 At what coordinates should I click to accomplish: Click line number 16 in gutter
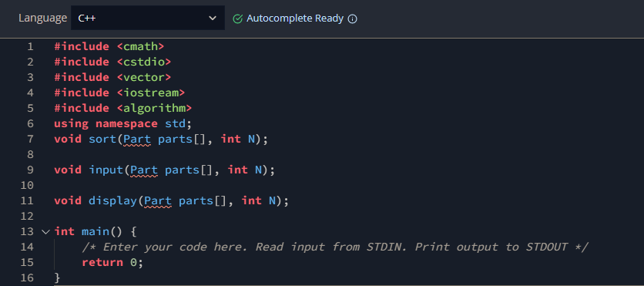[x=27, y=278]
